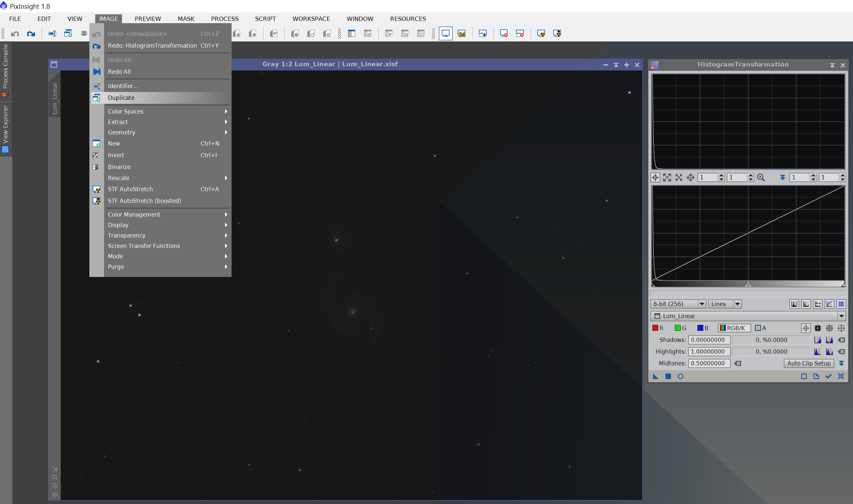
Task: Toggle the show MTF curve icon
Action: pos(829,304)
